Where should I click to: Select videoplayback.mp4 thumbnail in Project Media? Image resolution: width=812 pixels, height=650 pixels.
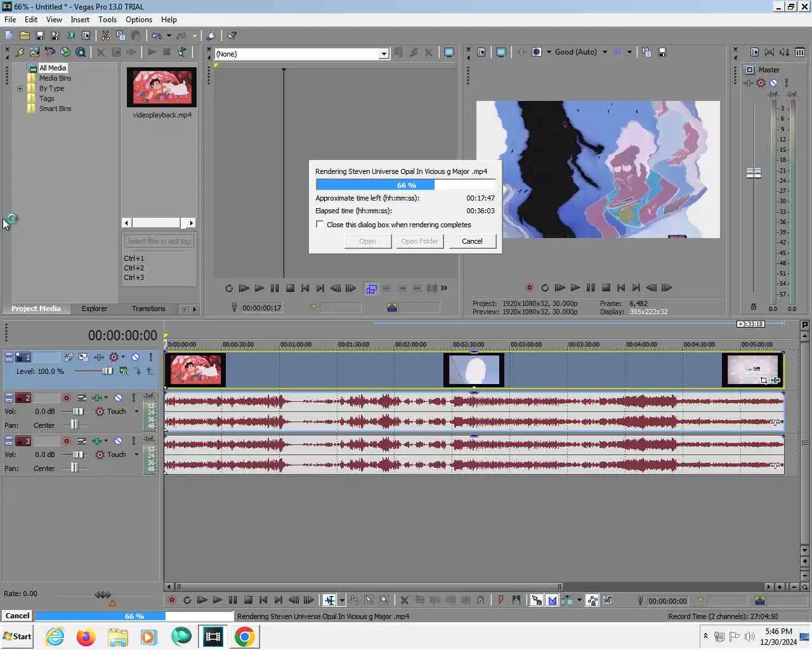162,87
